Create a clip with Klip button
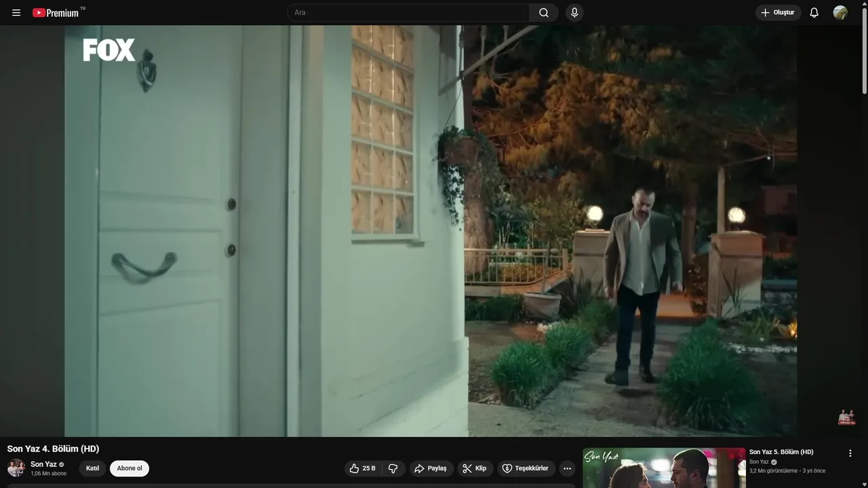868x488 pixels. point(475,468)
